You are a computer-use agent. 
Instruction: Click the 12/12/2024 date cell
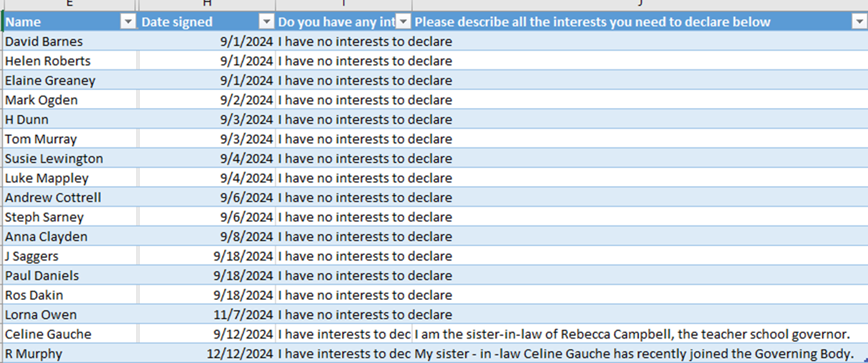tap(207, 353)
